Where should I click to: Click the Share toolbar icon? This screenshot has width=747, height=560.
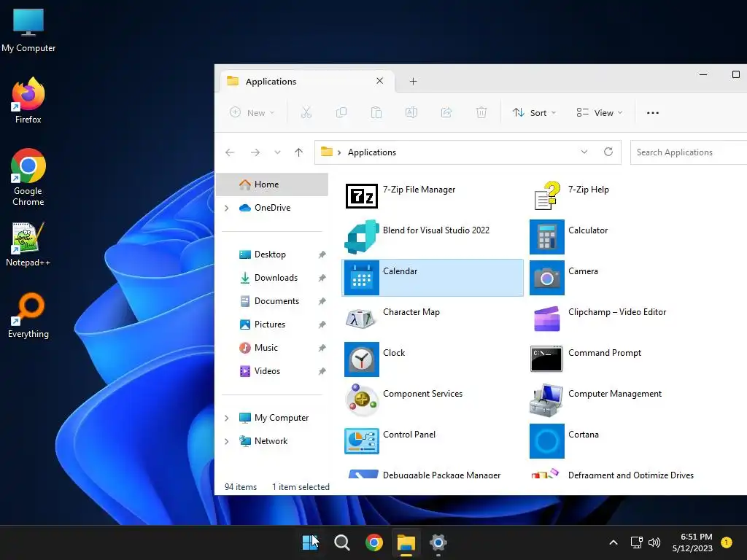(446, 113)
